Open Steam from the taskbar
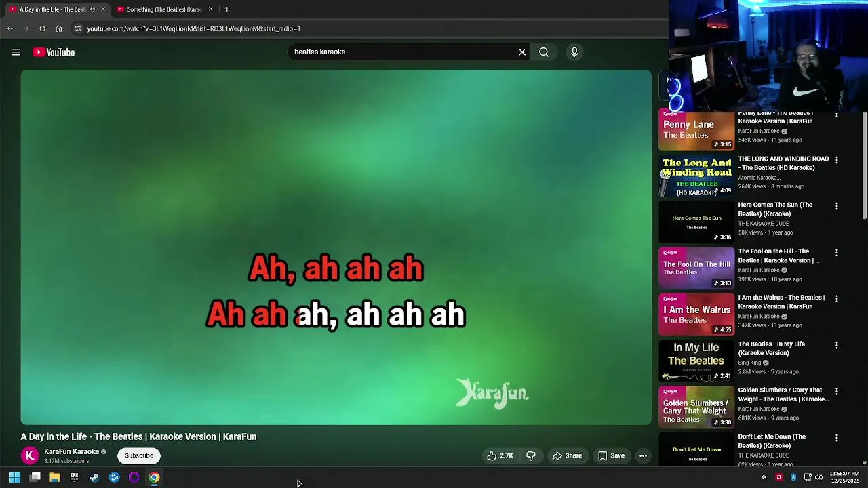The image size is (868, 488). [x=94, y=477]
